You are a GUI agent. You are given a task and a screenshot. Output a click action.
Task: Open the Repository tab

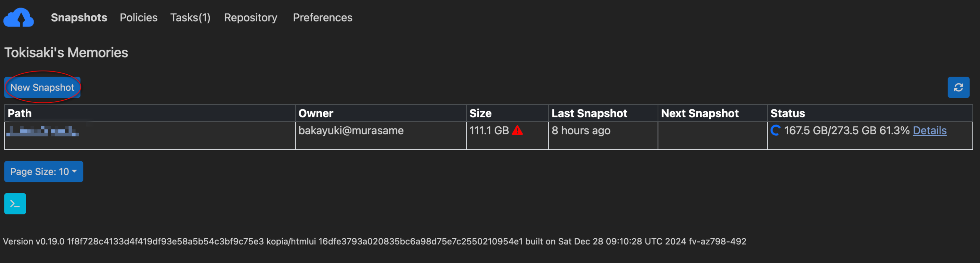pos(250,17)
